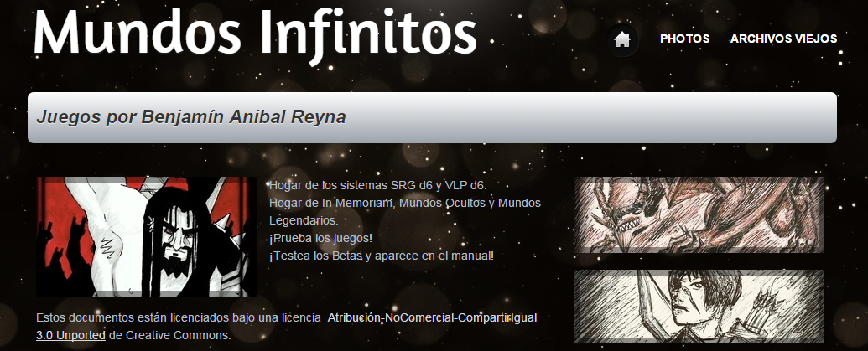Viewport: 868px width, 351px height.
Task: Select the Juegos por Benjamín Anibal Reyna heading
Action: (x=191, y=117)
